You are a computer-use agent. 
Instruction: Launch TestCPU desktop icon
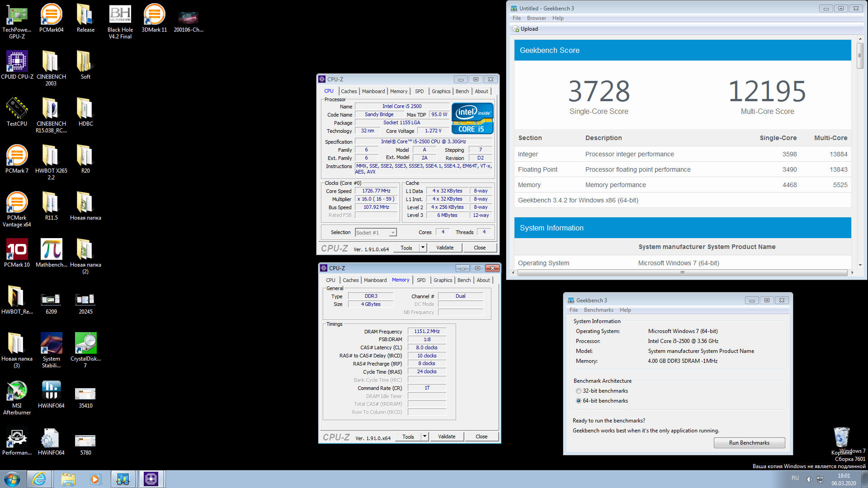click(x=17, y=112)
